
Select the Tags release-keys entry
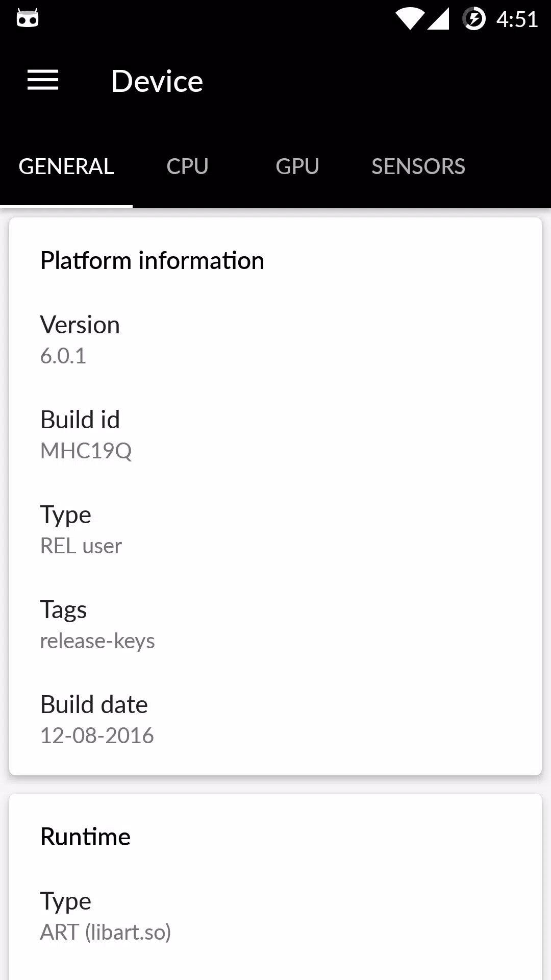point(275,625)
